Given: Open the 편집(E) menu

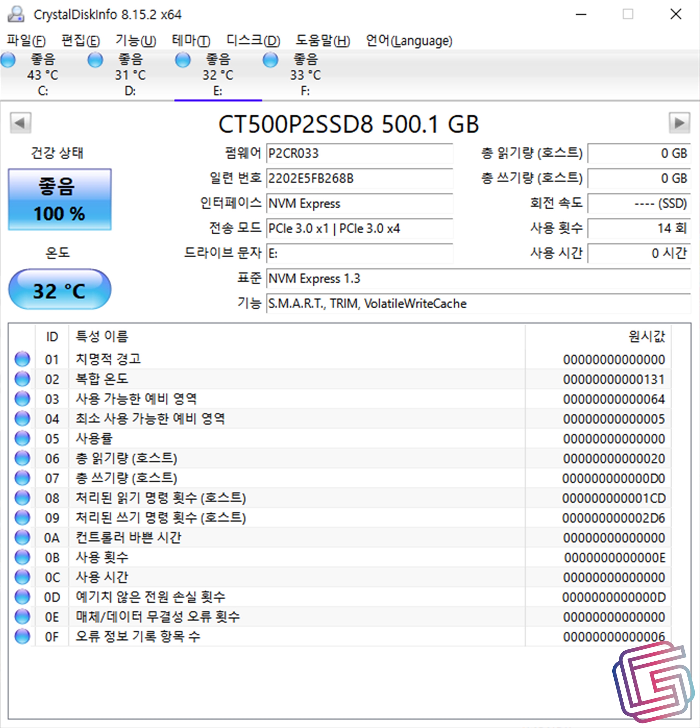Looking at the screenshot, I should 80,40.
